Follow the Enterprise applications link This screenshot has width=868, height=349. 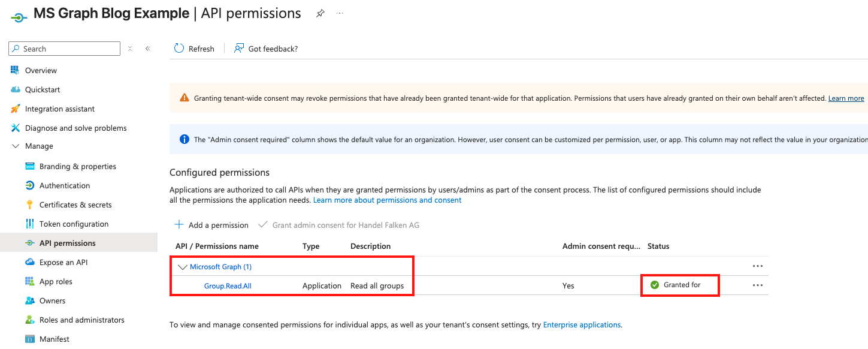pyautogui.click(x=582, y=324)
